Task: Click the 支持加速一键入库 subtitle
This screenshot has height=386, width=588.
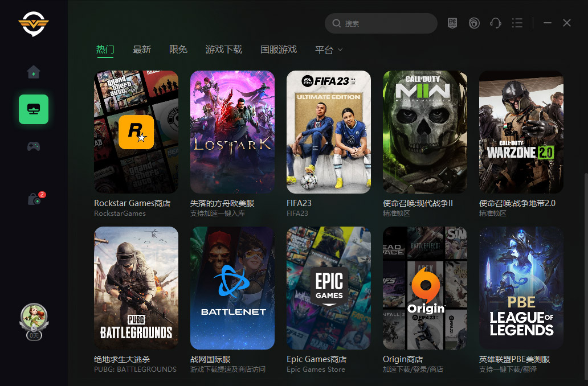Action: coord(218,213)
